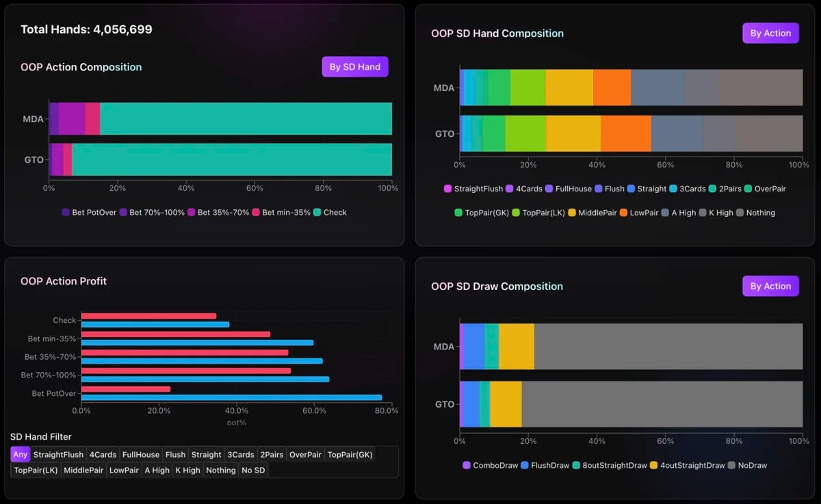
Task: Click the Bet 35%-70% legend marker
Action: [192, 213]
